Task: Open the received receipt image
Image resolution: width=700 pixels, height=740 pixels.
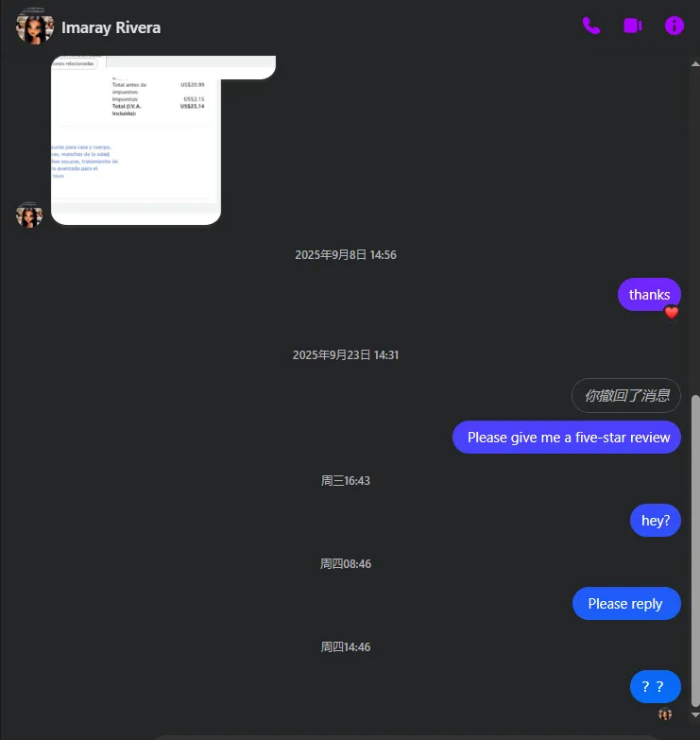Action: click(136, 140)
